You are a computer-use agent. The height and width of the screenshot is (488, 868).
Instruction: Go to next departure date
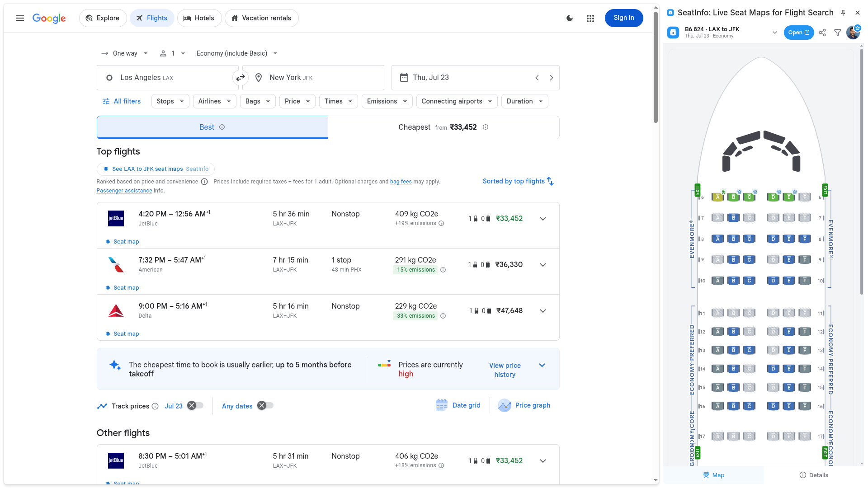(x=552, y=78)
